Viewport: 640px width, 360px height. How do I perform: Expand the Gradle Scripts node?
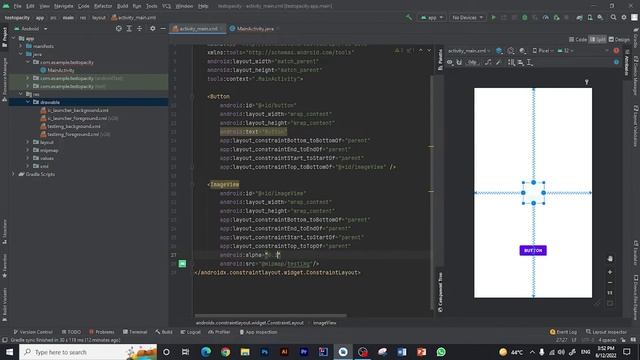13,174
